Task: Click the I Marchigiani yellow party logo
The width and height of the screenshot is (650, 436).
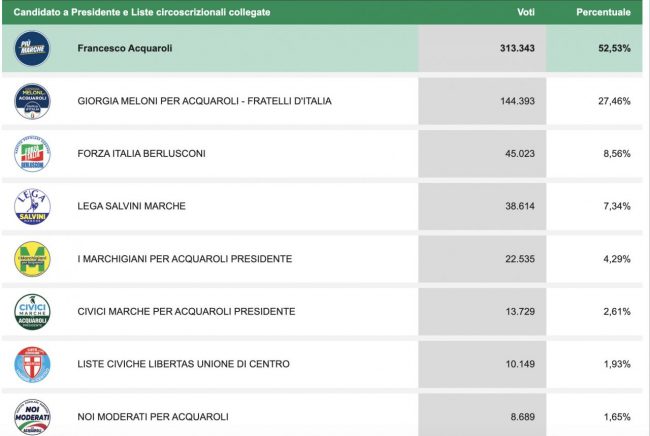Action: tap(32, 259)
